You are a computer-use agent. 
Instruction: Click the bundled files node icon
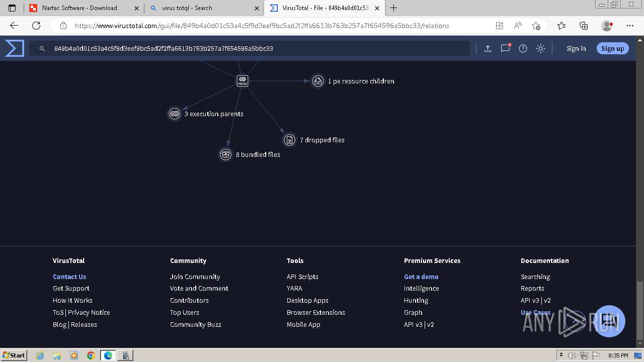225,154
